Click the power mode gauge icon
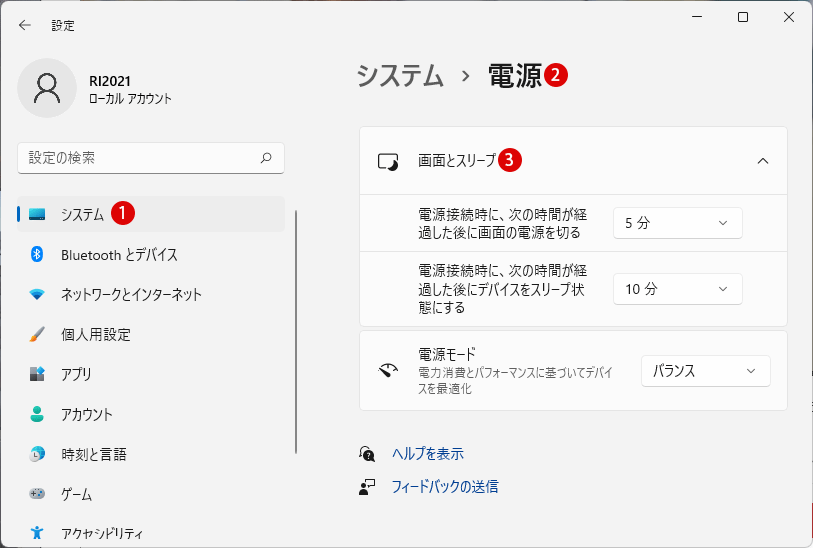Viewport: 813px width, 548px height. coord(388,370)
